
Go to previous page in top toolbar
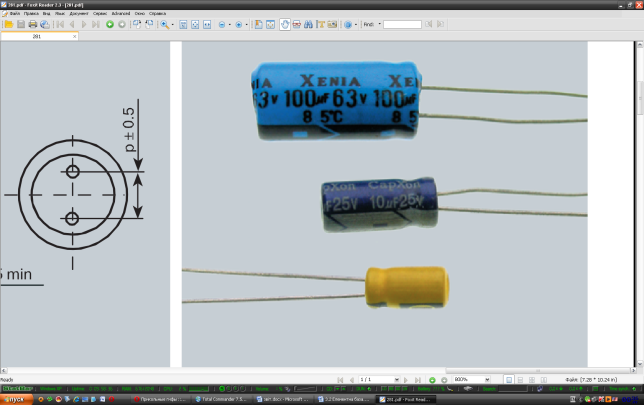[x=72, y=25]
